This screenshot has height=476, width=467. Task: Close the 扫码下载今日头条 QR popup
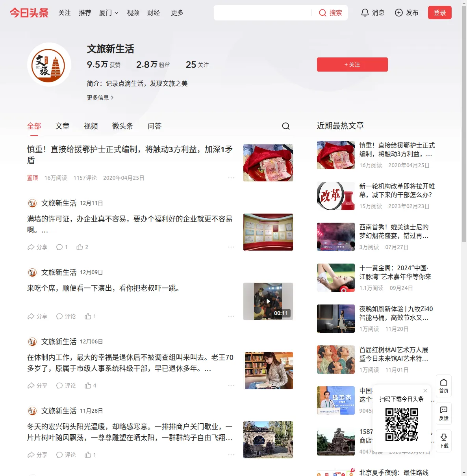(x=425, y=391)
